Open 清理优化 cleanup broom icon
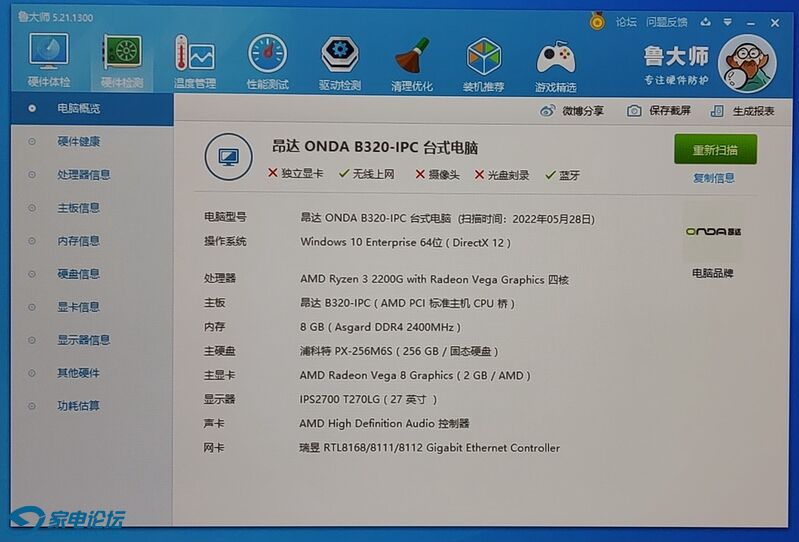Viewport: 799px width, 542px height. (x=412, y=63)
